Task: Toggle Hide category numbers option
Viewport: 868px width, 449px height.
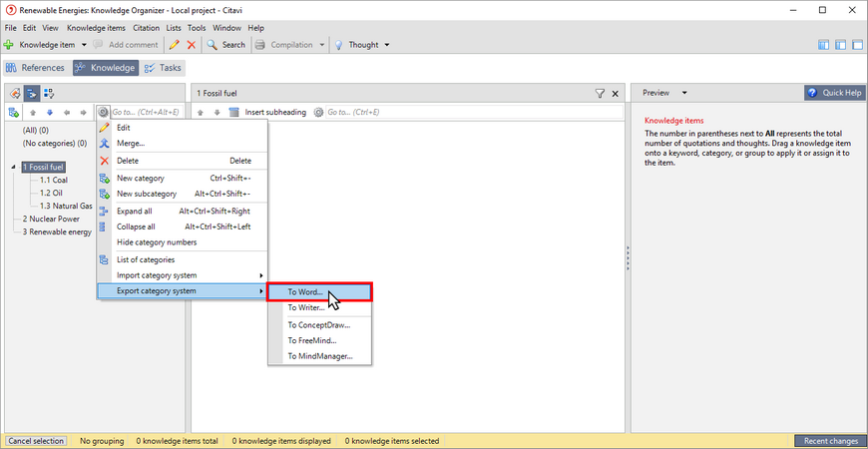Action: click(x=183, y=241)
